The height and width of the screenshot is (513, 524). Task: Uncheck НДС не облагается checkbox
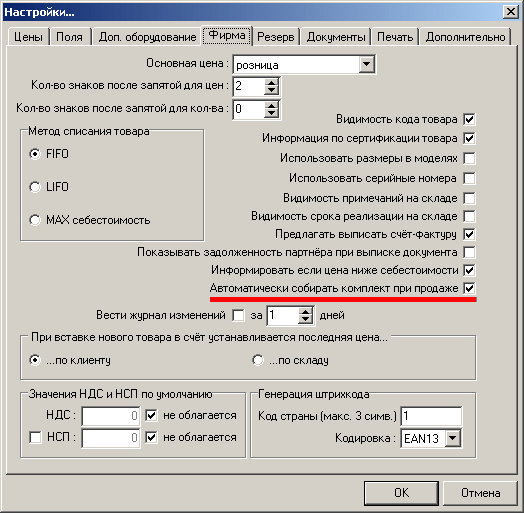(x=151, y=415)
